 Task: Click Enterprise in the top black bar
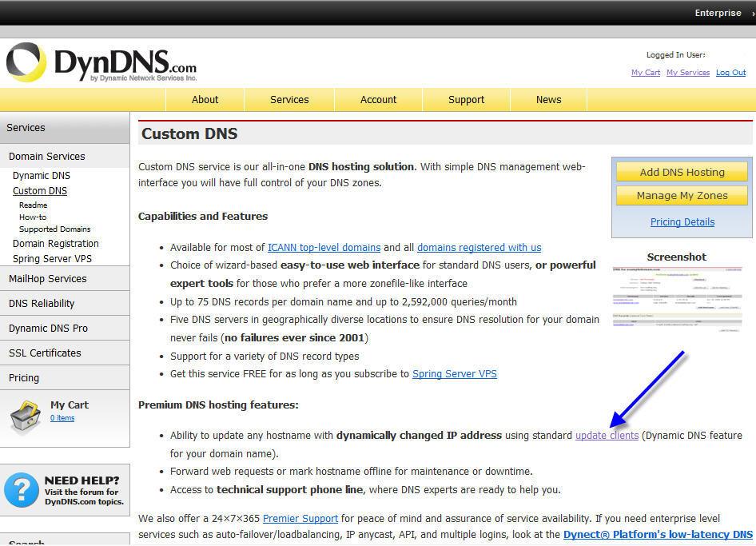pos(718,13)
